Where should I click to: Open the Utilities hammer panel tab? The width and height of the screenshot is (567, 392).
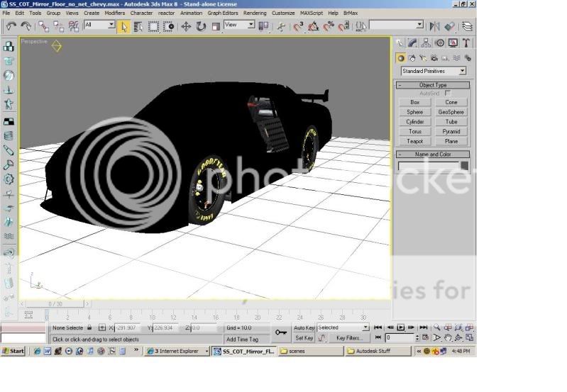(x=466, y=43)
